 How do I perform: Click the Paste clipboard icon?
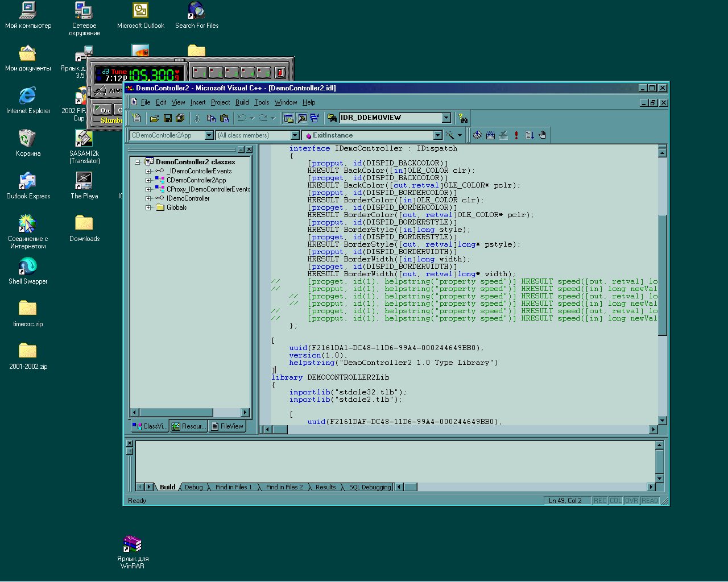(224, 118)
